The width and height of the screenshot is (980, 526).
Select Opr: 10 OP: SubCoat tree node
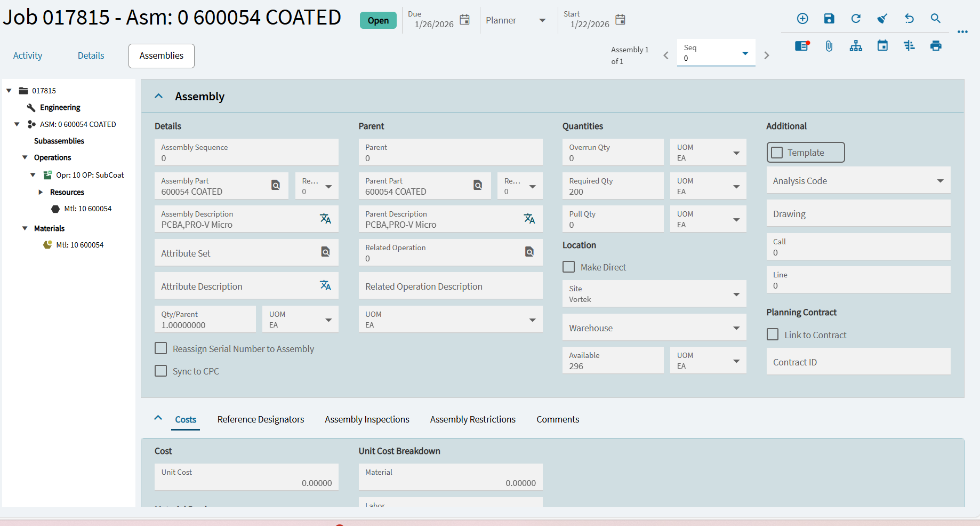pos(90,175)
